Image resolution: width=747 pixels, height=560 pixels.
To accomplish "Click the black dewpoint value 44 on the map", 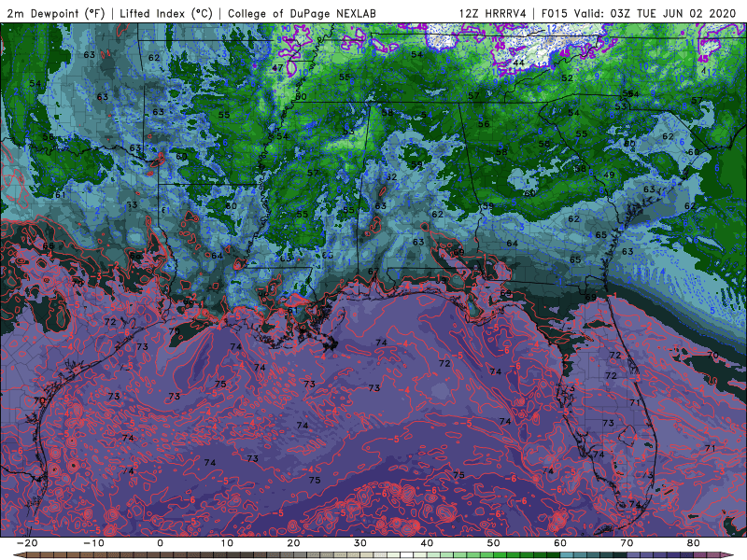I will pyautogui.click(x=518, y=63).
